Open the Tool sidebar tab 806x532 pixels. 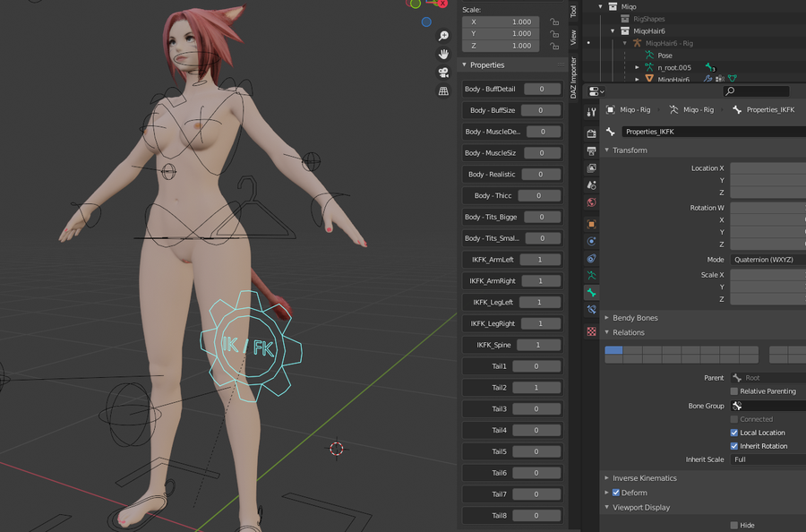pyautogui.click(x=574, y=11)
